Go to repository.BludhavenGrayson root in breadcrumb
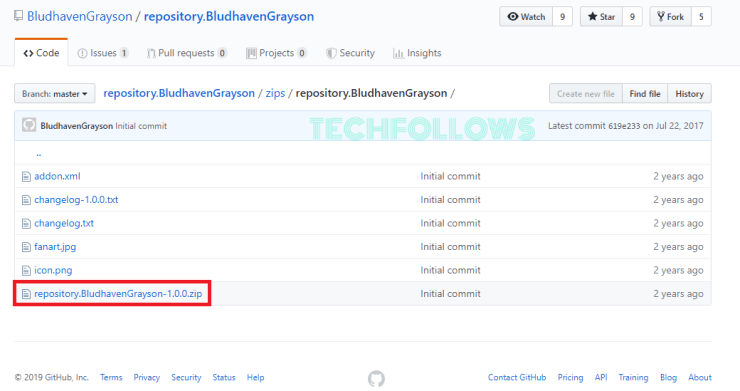Viewport: 740px width, 391px height. point(179,93)
